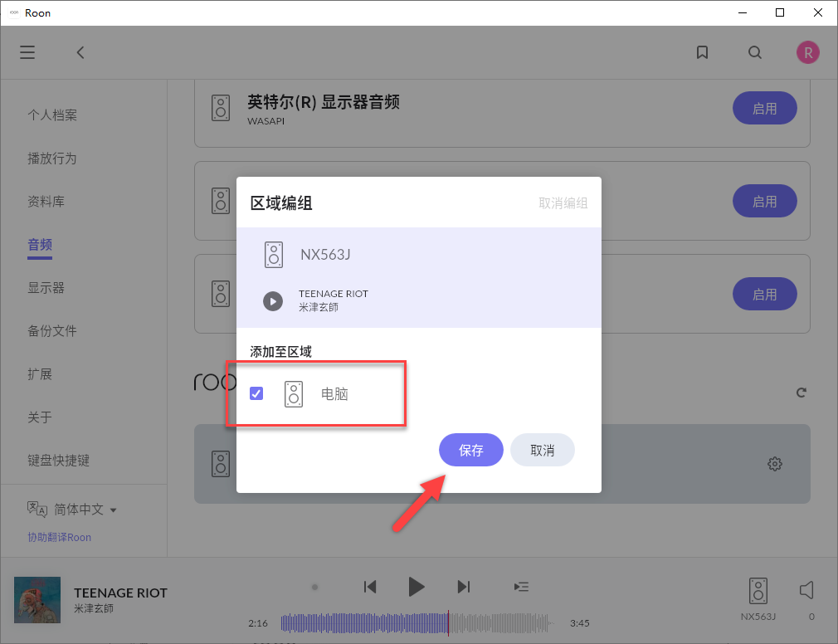This screenshot has height=644, width=838.
Task: Open the play queue icon
Action: (x=521, y=587)
